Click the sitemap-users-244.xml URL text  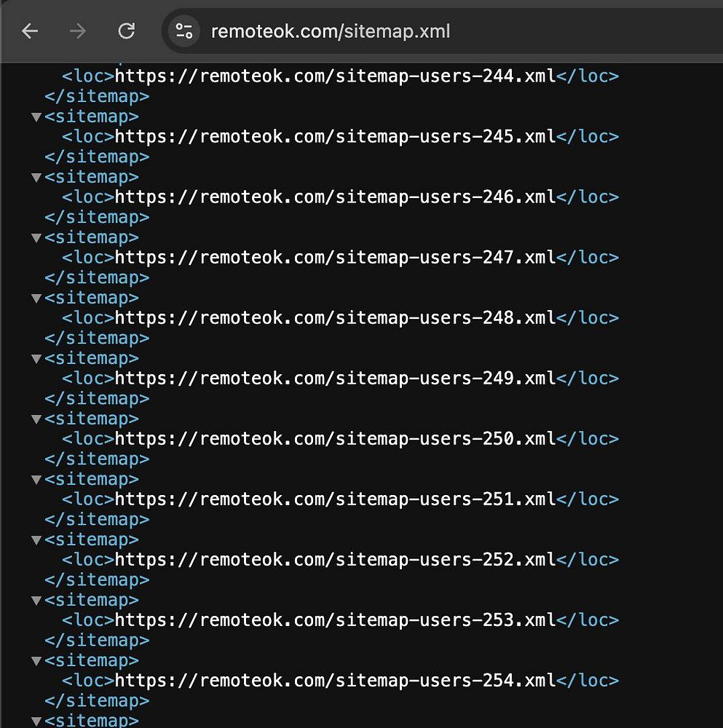click(335, 76)
